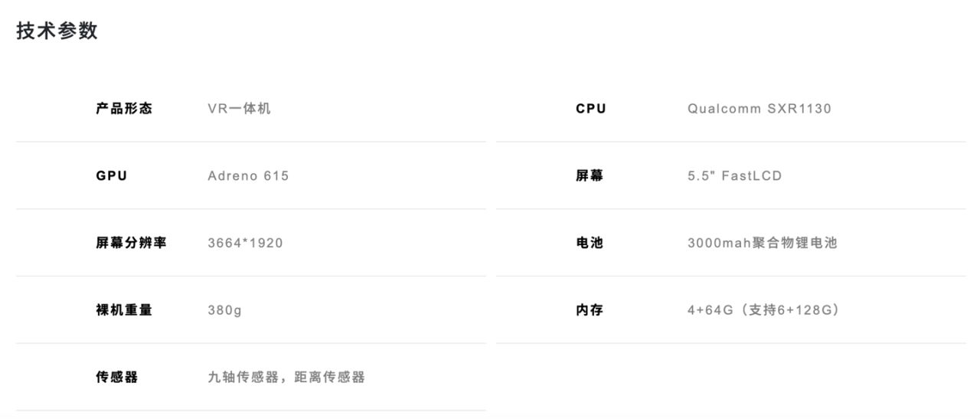Click the 裸机重量 label
Image resolution: width=980 pixels, height=419 pixels.
(x=124, y=310)
